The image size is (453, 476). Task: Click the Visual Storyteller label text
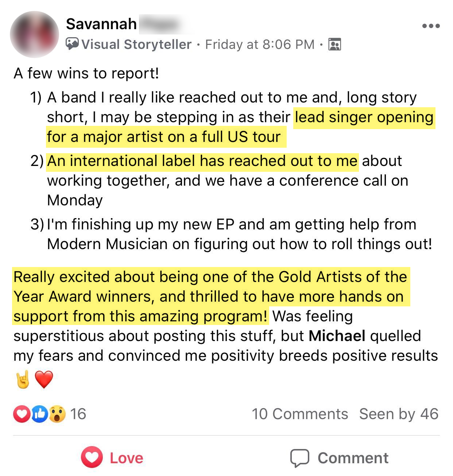[136, 44]
